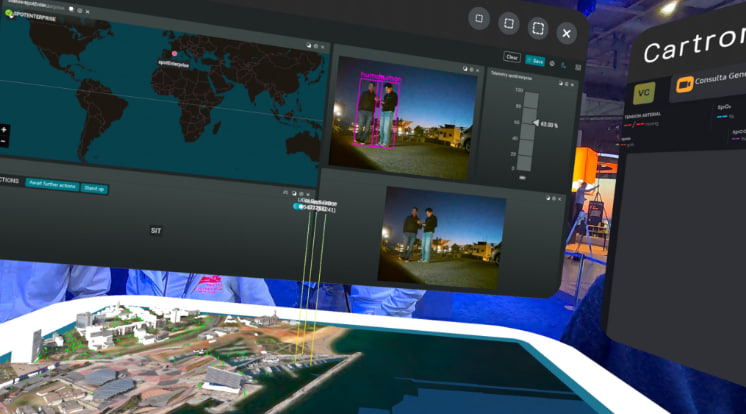Click the Await further actions button
Screen dimensions: 746x414
tap(52, 184)
